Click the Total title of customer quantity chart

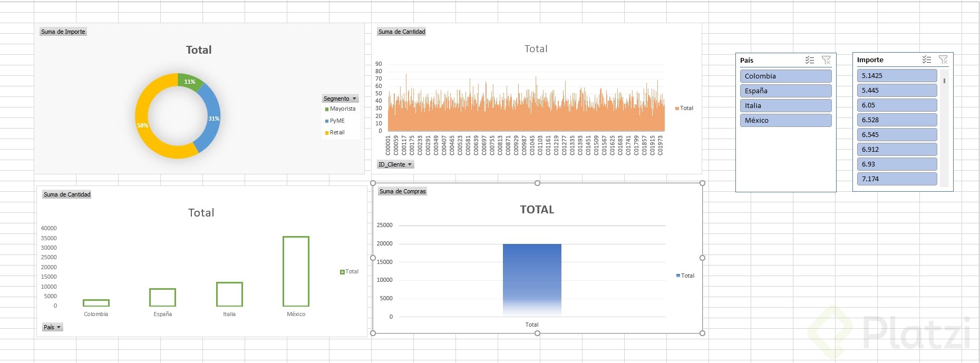coord(536,49)
